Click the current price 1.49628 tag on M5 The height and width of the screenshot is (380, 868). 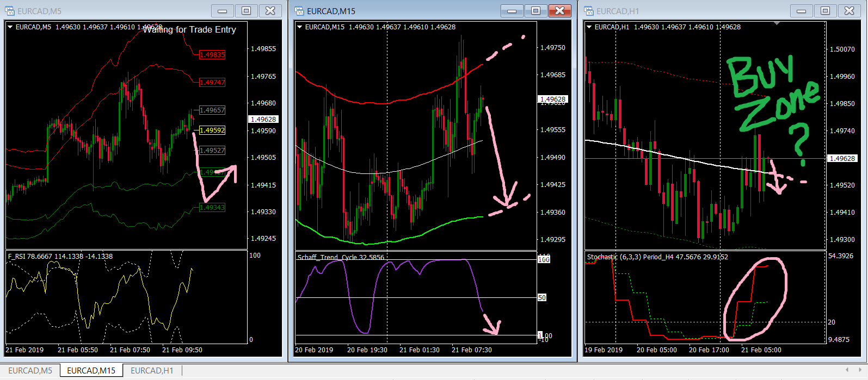coord(263,119)
